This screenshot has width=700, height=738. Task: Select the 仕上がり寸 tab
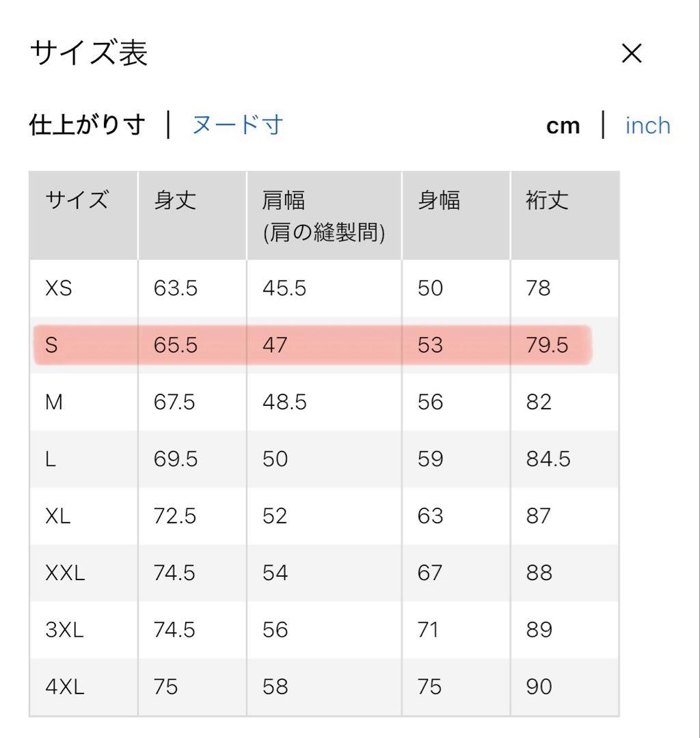click(87, 125)
